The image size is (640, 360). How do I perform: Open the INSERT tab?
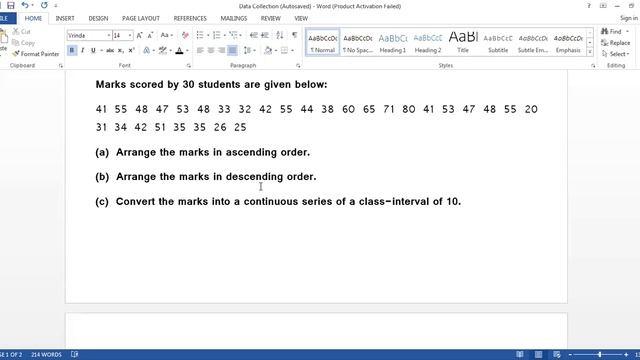(x=65, y=18)
